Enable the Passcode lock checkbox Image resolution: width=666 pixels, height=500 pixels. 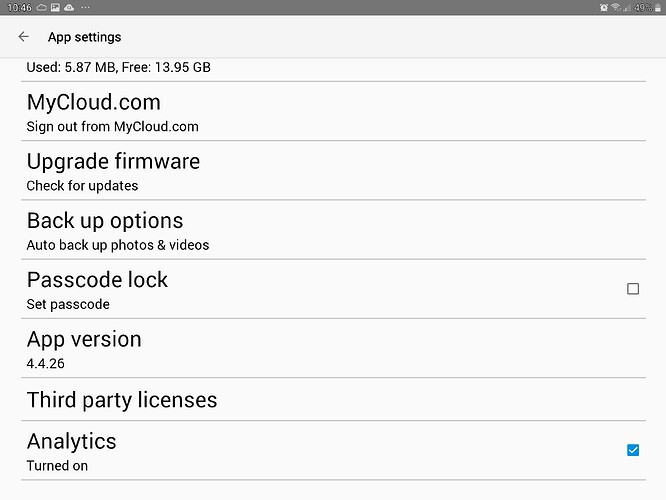tap(632, 289)
